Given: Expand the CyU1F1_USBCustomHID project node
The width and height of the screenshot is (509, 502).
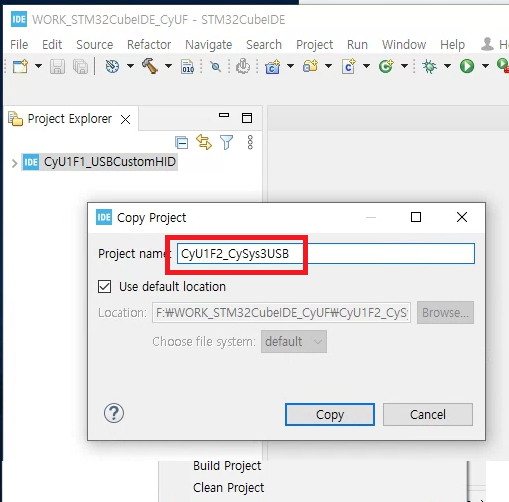Looking at the screenshot, I should [x=14, y=163].
